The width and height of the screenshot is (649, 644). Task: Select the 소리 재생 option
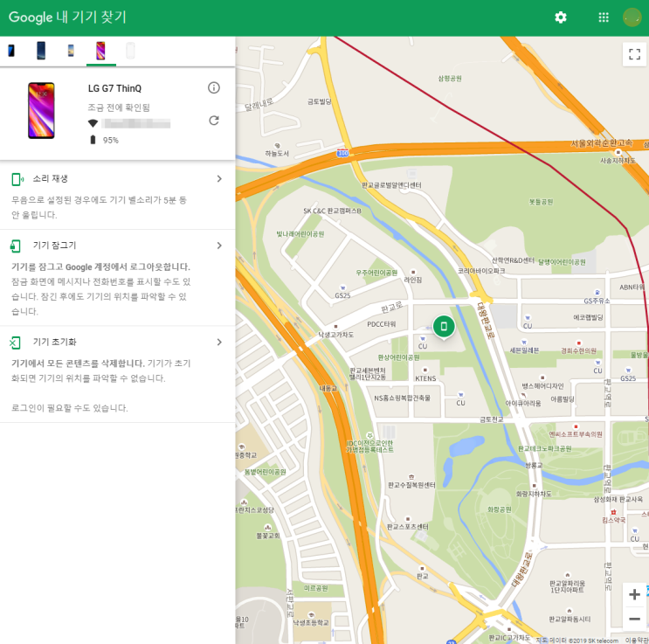(x=118, y=196)
